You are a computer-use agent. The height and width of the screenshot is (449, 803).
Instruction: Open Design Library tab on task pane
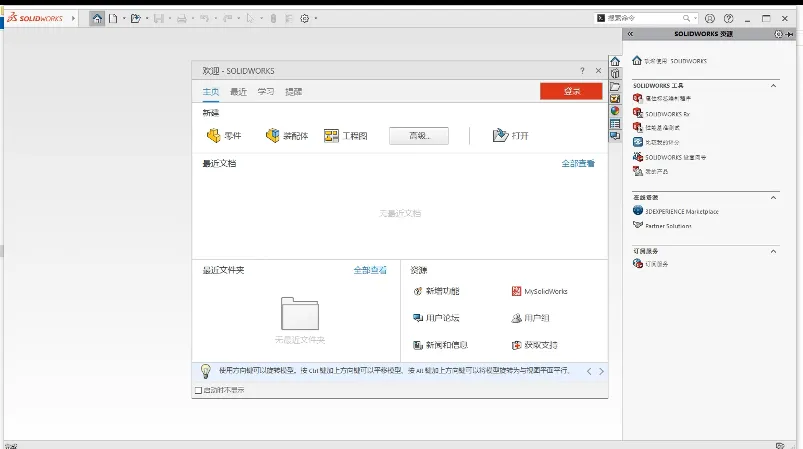point(615,74)
